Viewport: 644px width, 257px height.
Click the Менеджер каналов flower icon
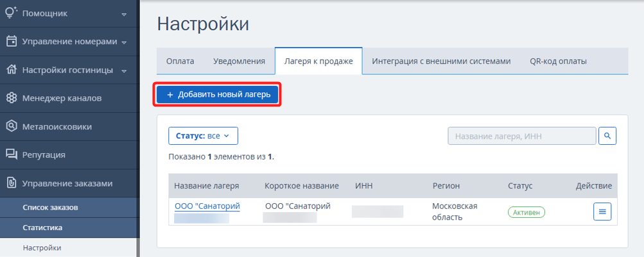[12, 98]
